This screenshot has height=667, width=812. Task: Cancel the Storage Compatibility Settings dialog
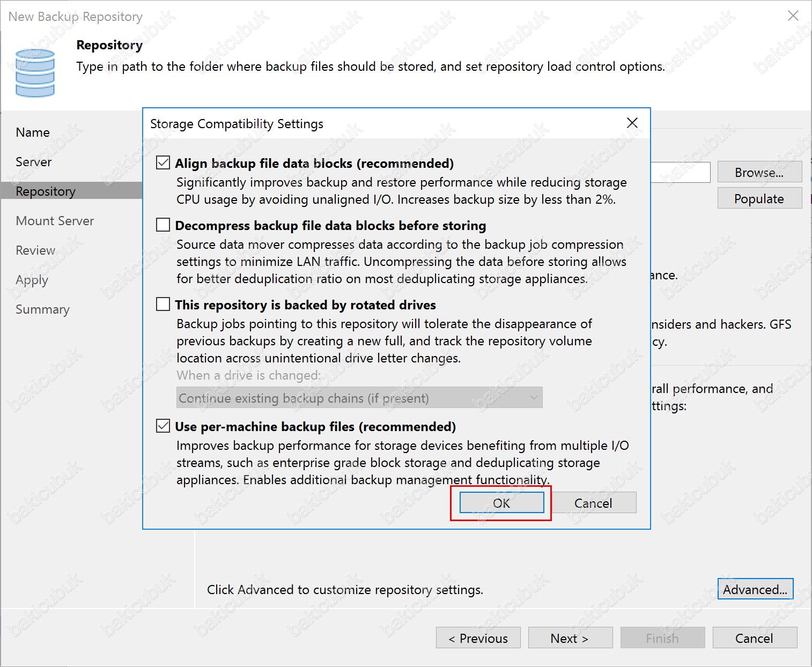(x=594, y=503)
